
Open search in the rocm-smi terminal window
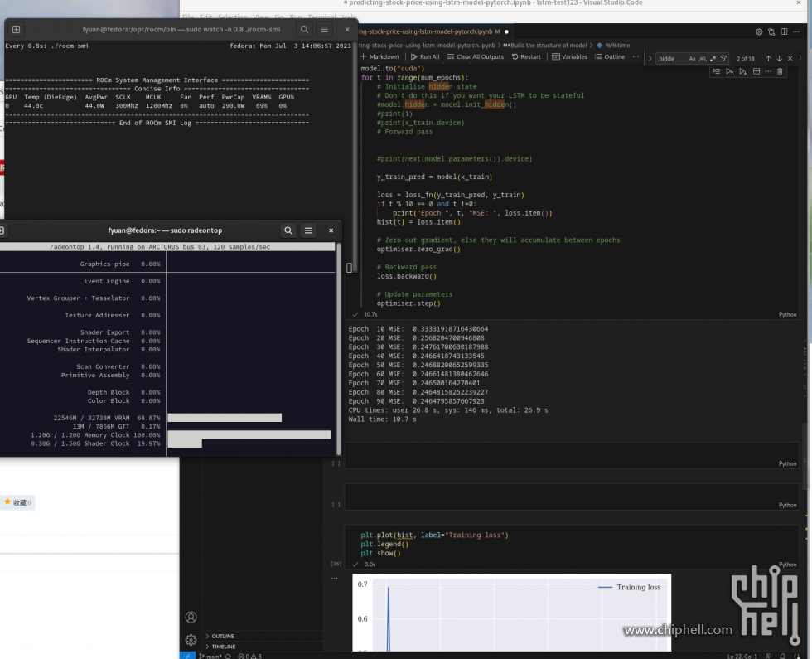tap(305, 30)
